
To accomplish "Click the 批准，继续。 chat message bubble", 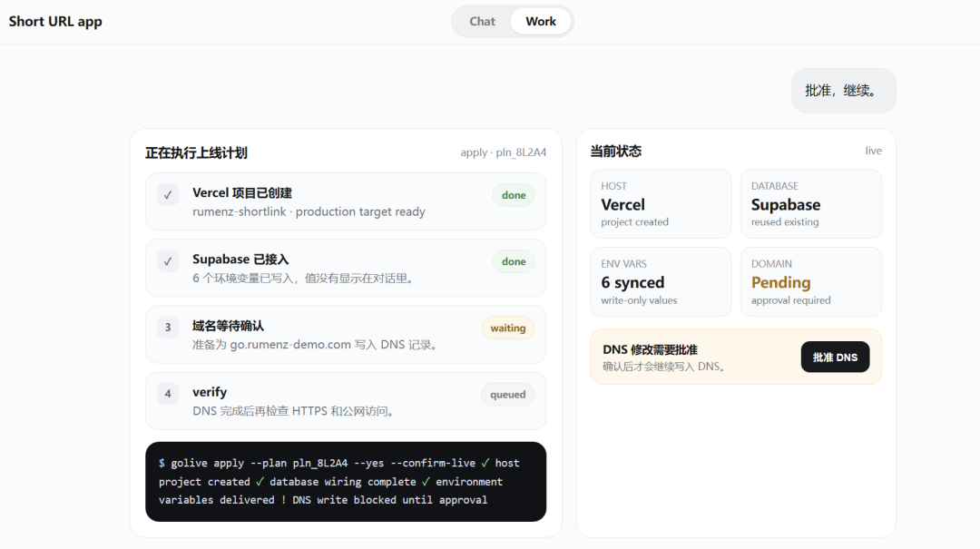I will click(843, 91).
